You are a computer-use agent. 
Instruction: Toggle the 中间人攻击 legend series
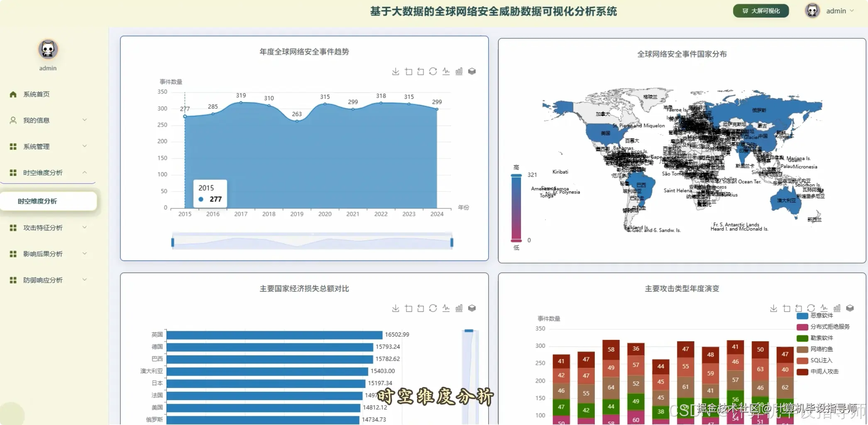[818, 371]
